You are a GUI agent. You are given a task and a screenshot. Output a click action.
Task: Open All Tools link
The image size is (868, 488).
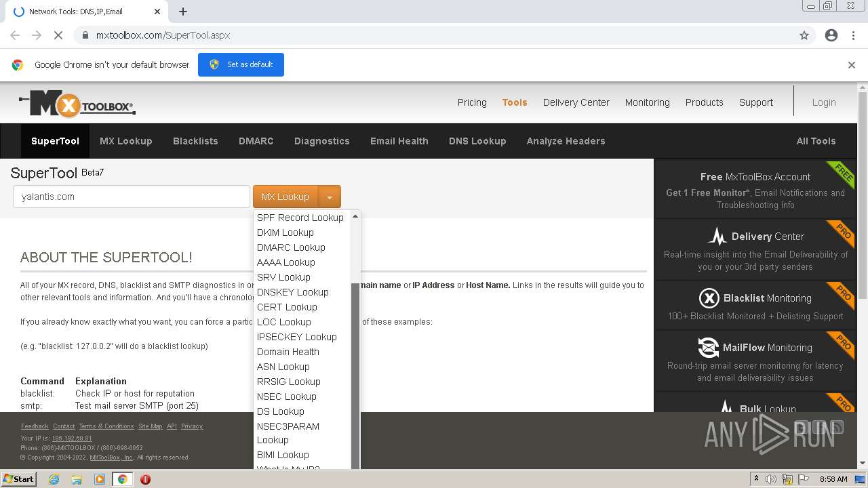(x=816, y=141)
